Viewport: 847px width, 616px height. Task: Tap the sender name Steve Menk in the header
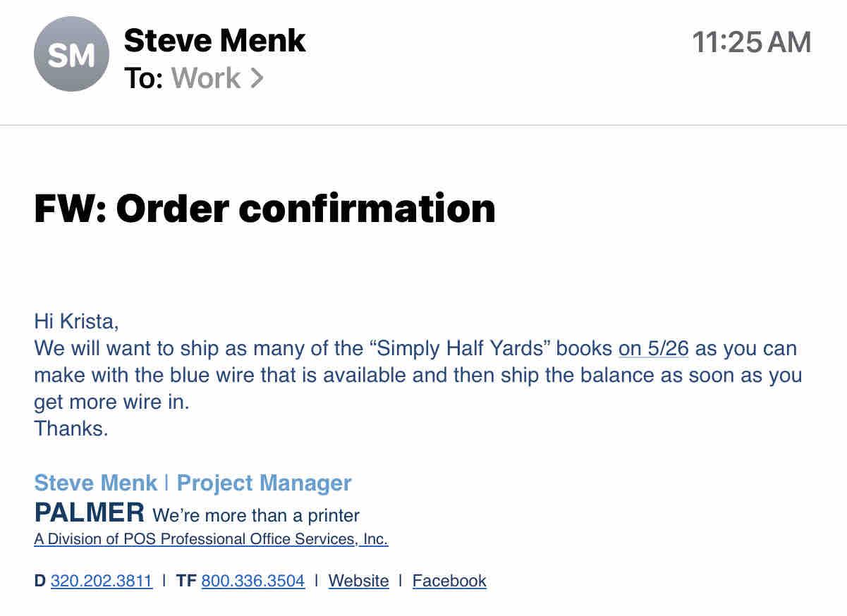coord(214,41)
